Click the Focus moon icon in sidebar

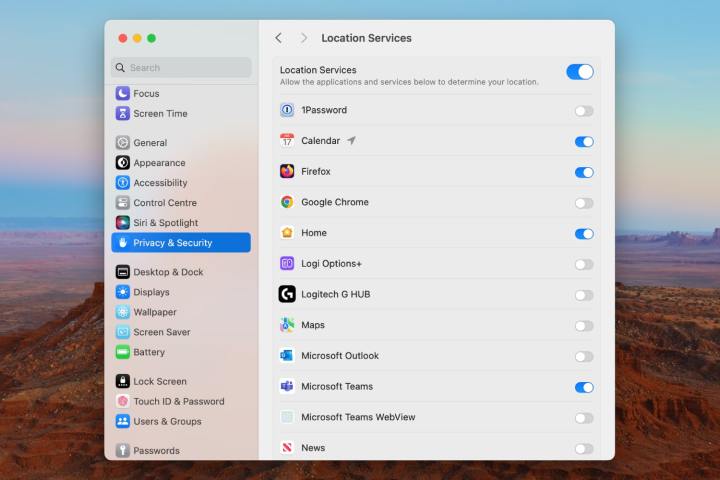123,93
